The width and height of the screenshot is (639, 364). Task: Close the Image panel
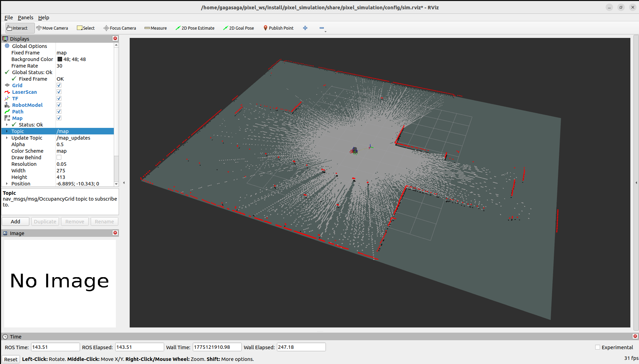(115, 233)
